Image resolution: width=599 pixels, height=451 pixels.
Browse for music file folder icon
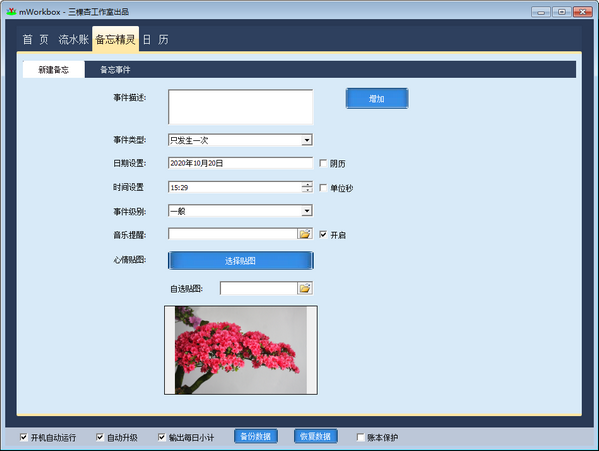pos(305,234)
